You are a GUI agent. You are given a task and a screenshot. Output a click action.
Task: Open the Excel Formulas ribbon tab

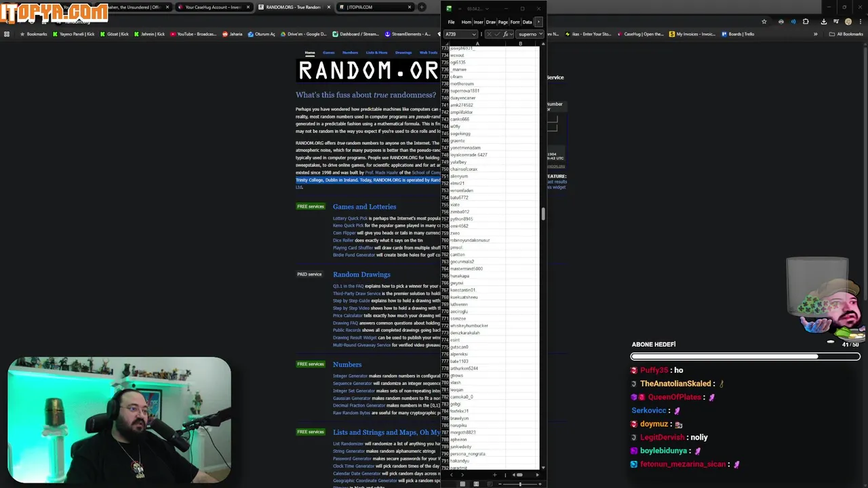515,22
